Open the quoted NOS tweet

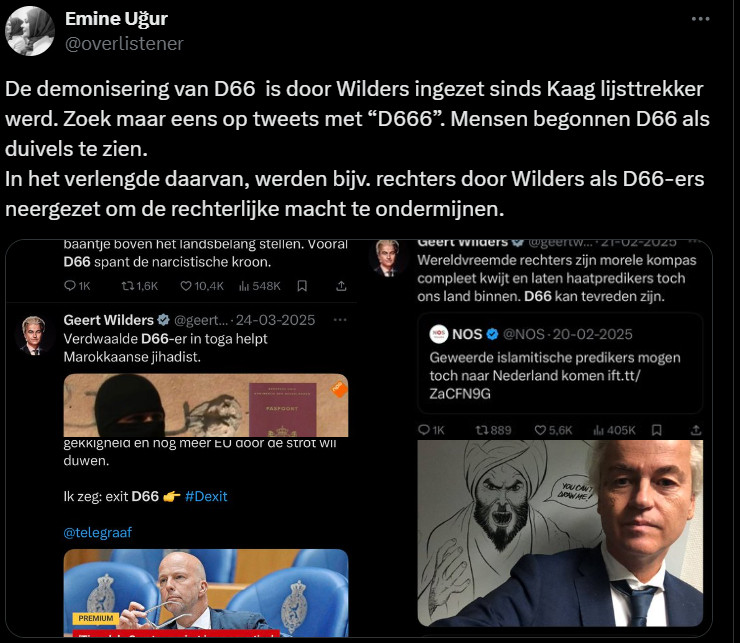pyautogui.click(x=560, y=363)
